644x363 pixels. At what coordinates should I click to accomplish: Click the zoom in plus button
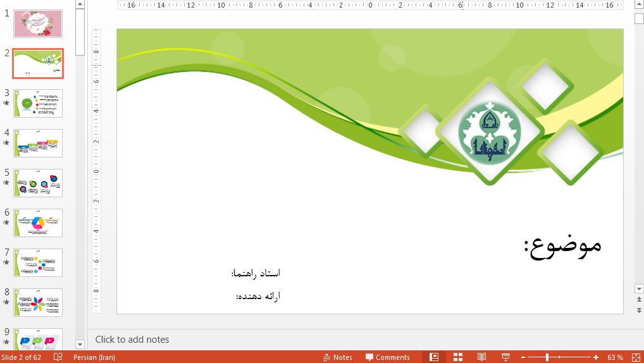pos(596,357)
